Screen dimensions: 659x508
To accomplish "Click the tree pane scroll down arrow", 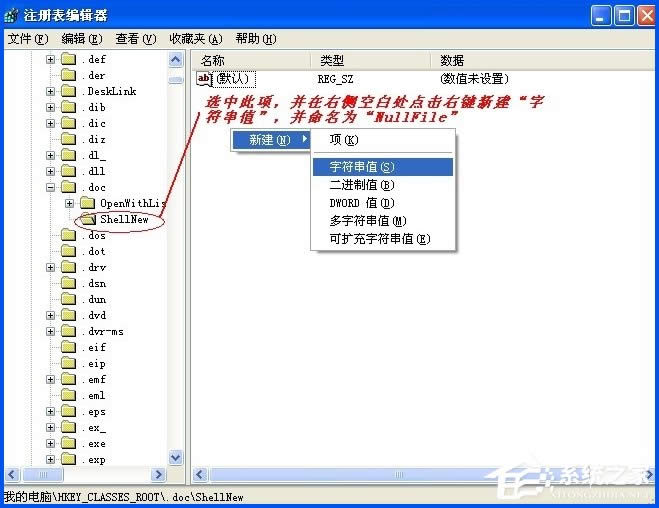I will tap(176, 458).
